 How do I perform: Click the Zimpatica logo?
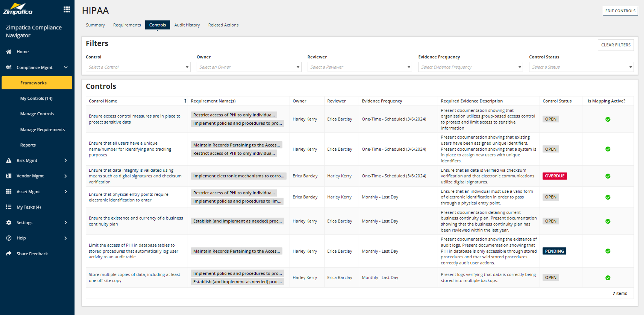pos(18,9)
